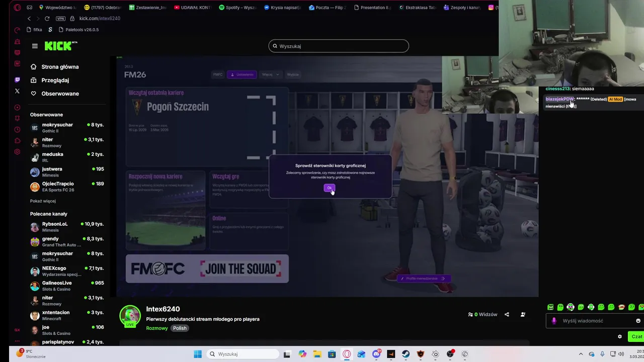Switch to UDAWAŁ KONT YouTube tab

192,8
